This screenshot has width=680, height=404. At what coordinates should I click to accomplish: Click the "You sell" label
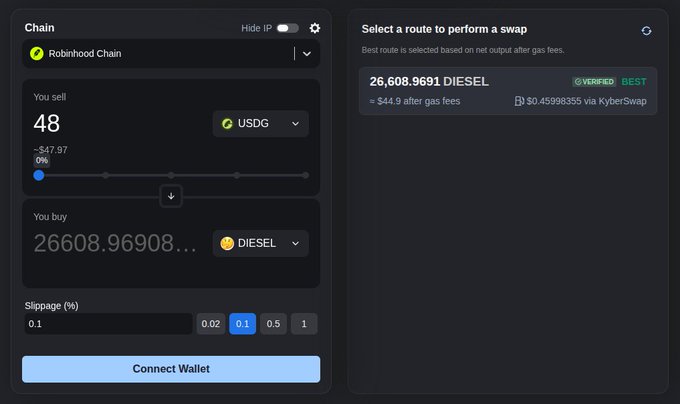tap(50, 97)
